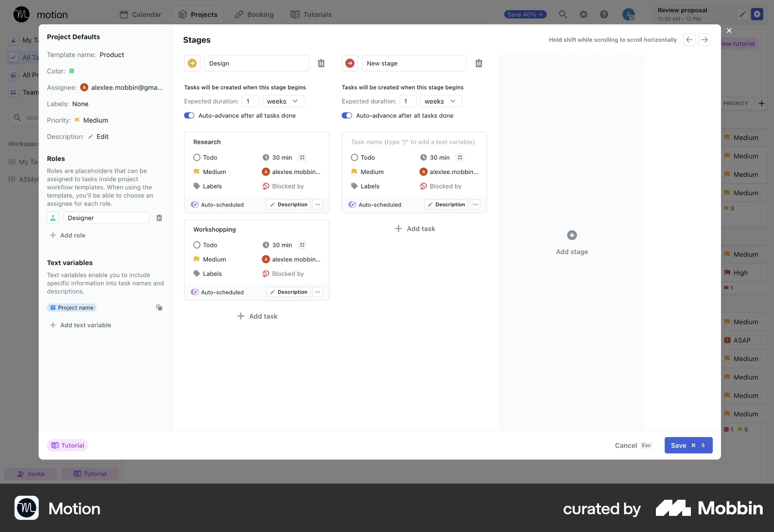Toggle Auto-scheduled on the Workshopping task
The image size is (774, 532).
pos(195,292)
